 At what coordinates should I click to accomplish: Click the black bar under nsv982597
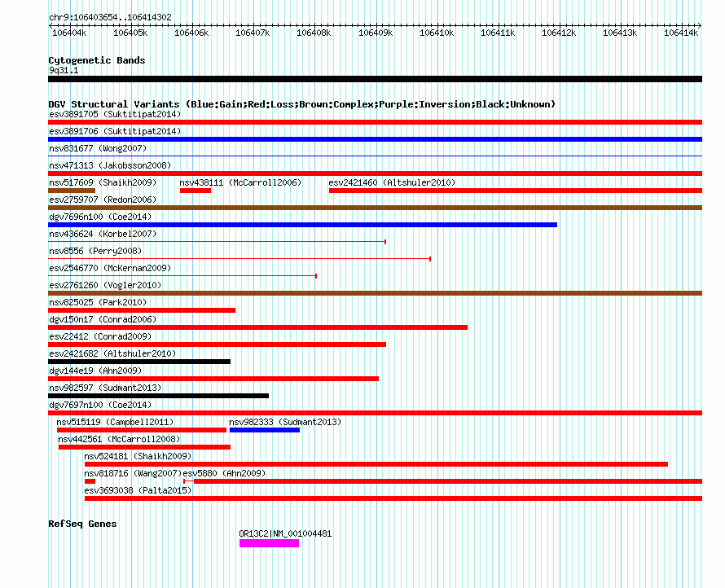click(158, 396)
